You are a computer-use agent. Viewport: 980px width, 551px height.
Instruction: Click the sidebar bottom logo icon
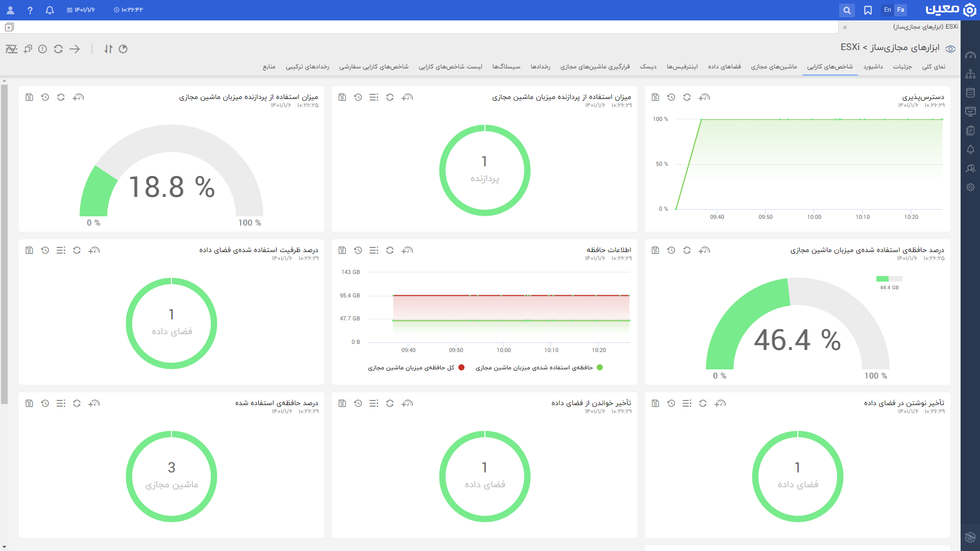click(970, 537)
